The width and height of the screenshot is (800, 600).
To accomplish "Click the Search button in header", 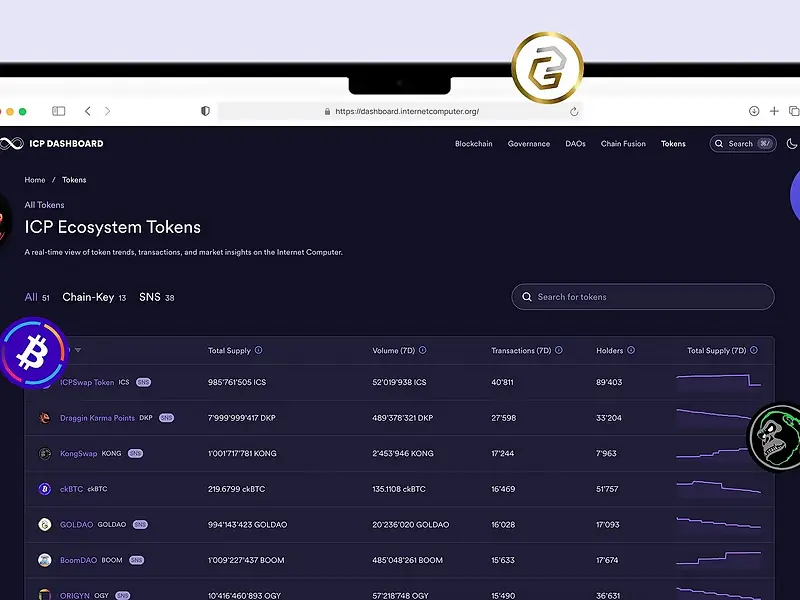I will tap(742, 144).
